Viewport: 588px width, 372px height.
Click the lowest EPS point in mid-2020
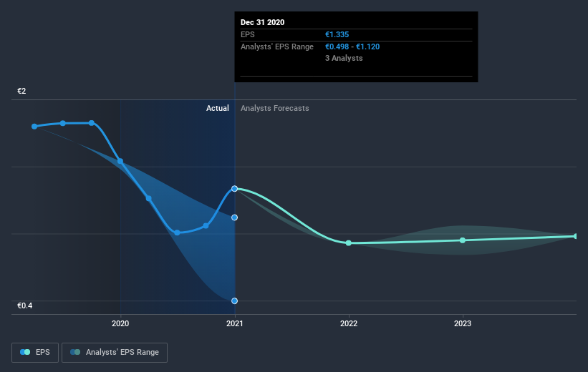178,232
